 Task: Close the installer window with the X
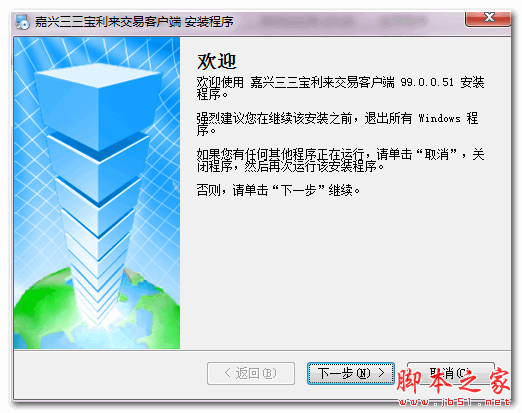[x=488, y=18]
